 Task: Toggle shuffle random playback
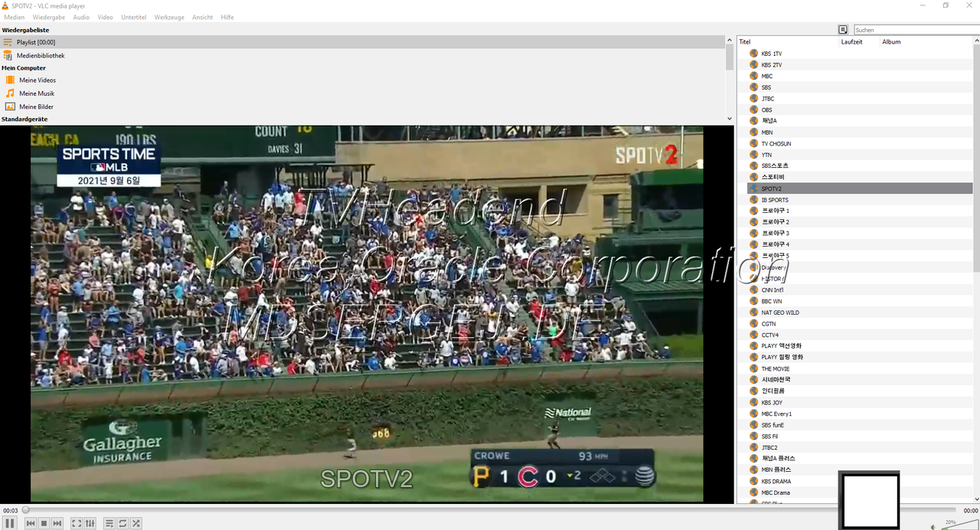136,523
